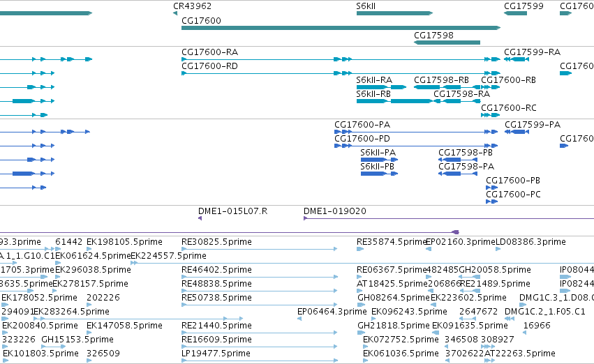Select the RE21440.5prime EST label

(216, 326)
